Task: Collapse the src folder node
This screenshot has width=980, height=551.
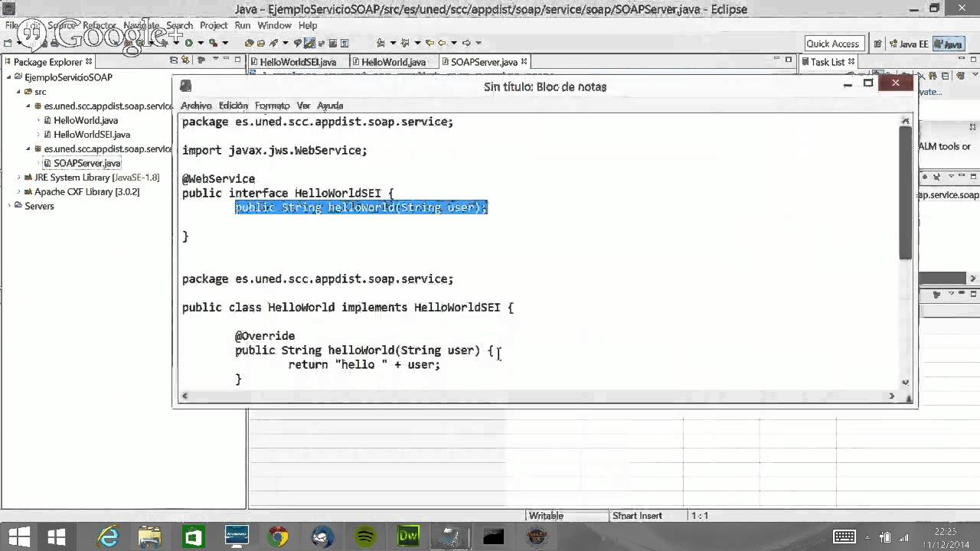Action: point(19,92)
